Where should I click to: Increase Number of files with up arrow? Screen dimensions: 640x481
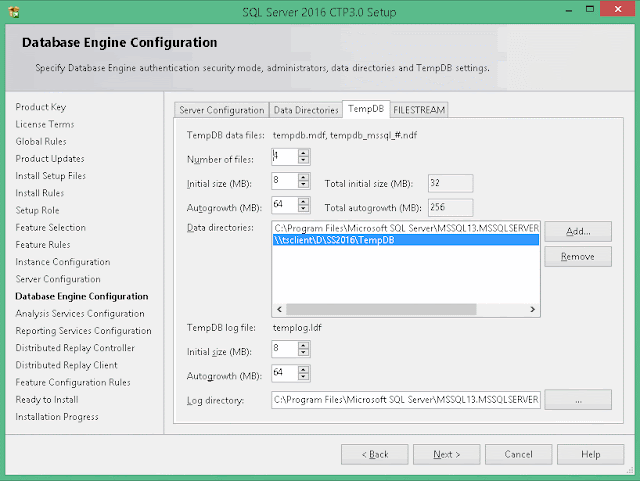(x=303, y=153)
